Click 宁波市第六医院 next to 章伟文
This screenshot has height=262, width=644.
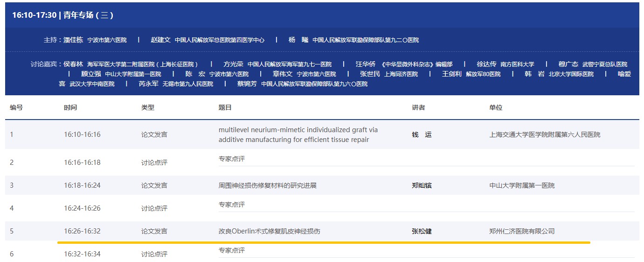(x=317, y=74)
